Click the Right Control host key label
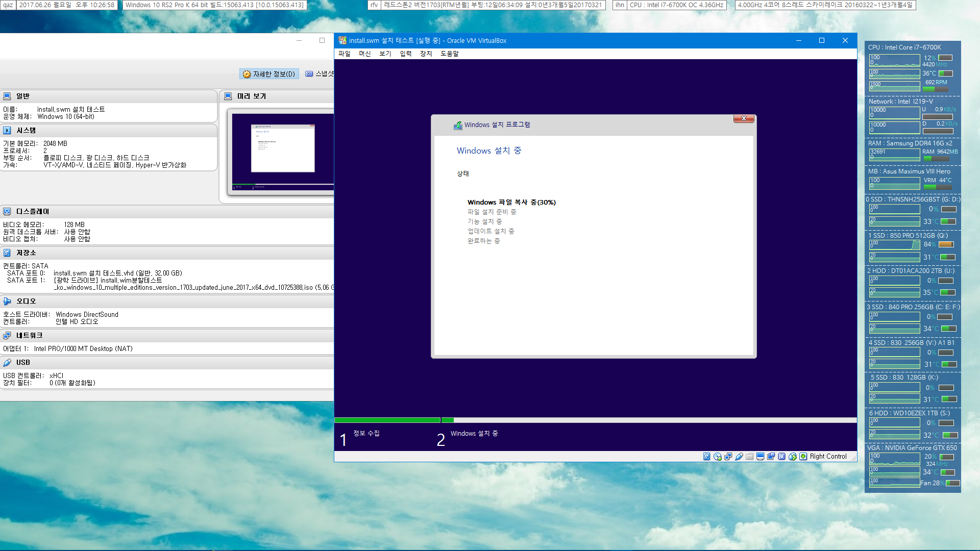 coord(828,457)
